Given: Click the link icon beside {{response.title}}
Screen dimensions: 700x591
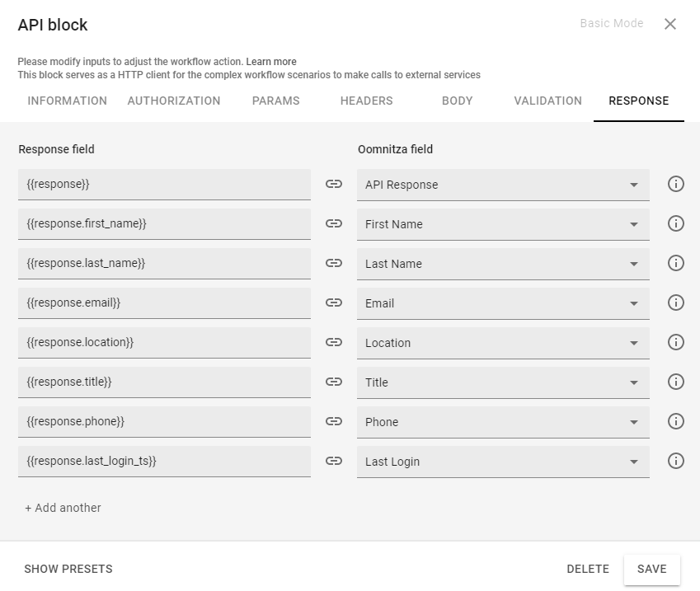Looking at the screenshot, I should [333, 382].
